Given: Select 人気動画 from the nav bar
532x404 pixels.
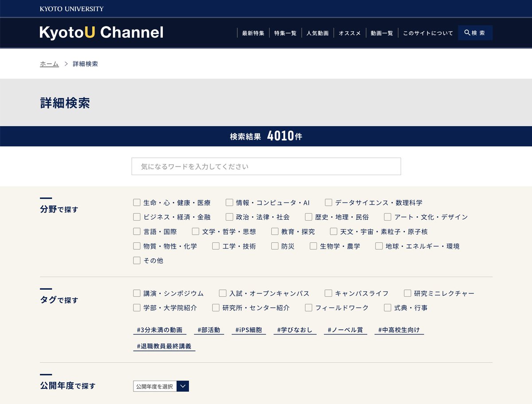Looking at the screenshot, I should (x=317, y=33).
